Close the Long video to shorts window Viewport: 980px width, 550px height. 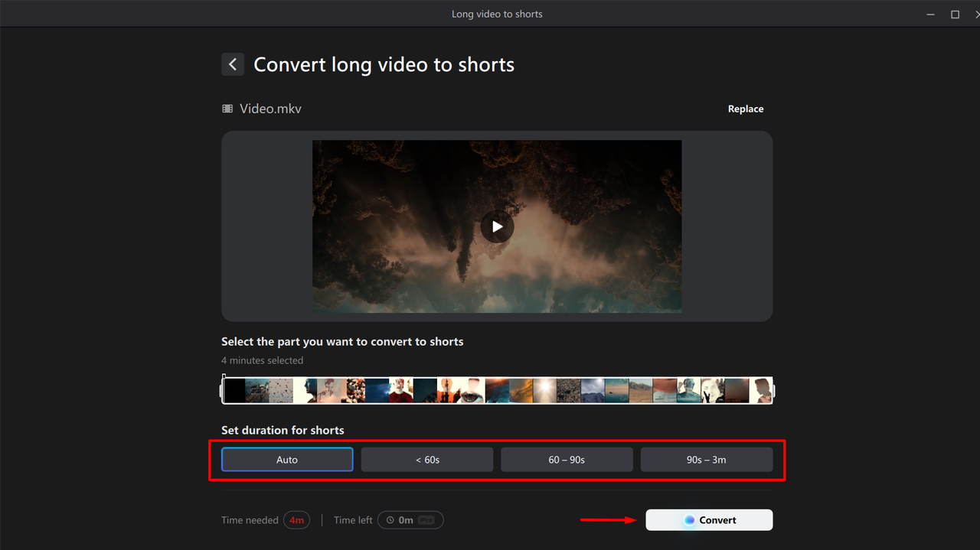pos(979,15)
